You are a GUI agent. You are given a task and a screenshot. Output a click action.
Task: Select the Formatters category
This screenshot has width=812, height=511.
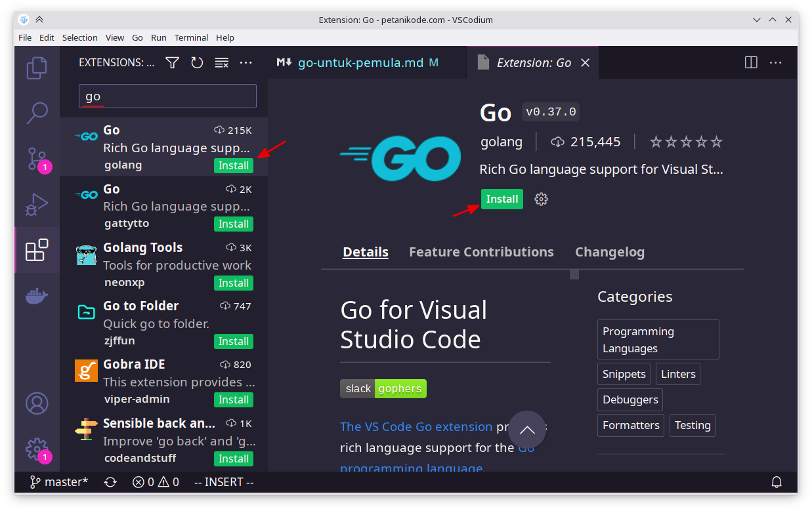click(x=631, y=425)
